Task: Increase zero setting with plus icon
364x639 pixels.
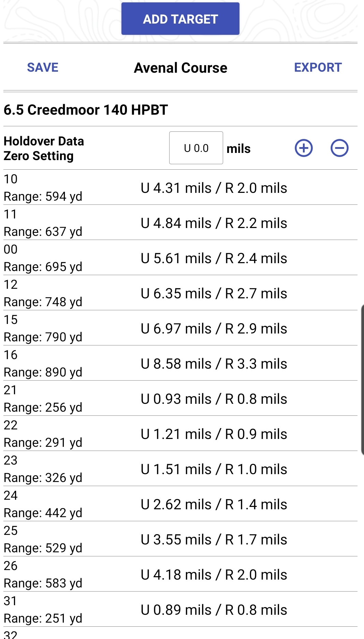Action: [x=304, y=148]
